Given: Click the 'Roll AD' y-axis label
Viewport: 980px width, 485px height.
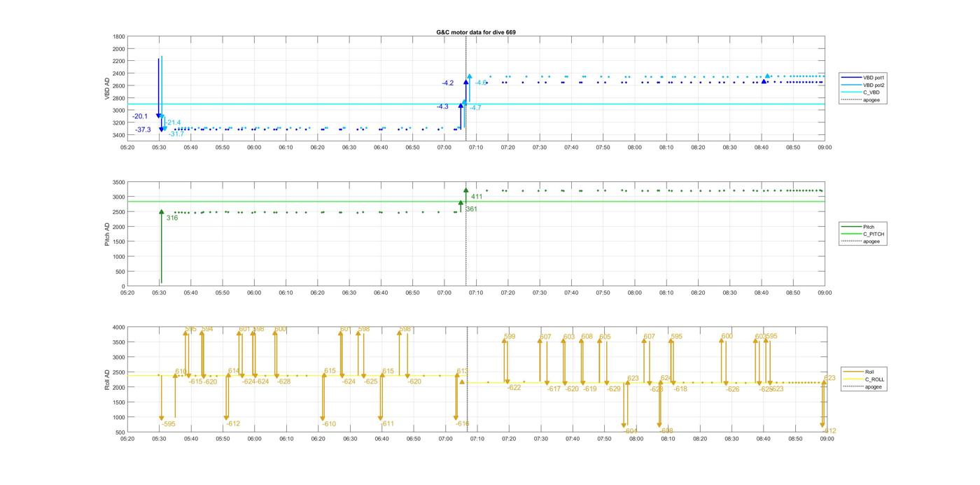Looking at the screenshot, I should [x=107, y=379].
